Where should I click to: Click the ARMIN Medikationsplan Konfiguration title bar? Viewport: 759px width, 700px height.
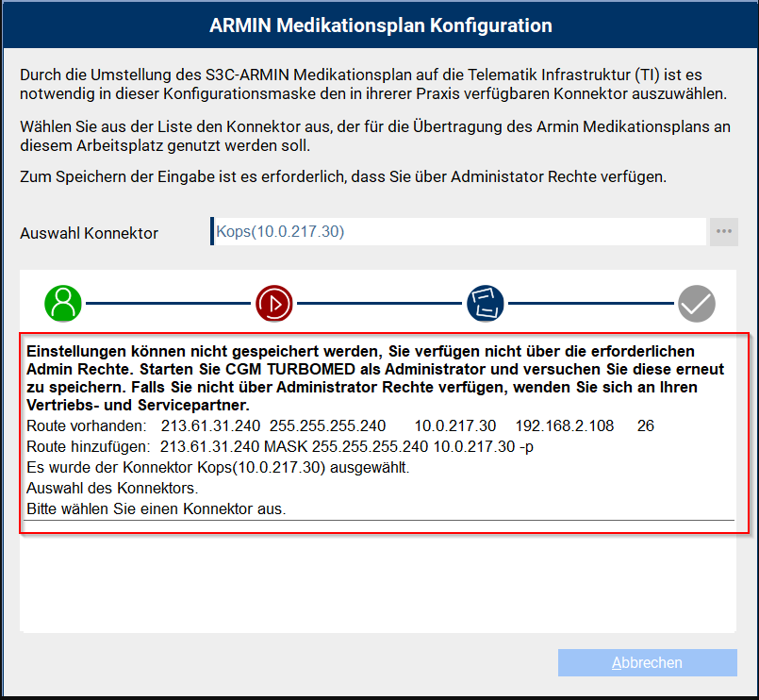pyautogui.click(x=380, y=25)
